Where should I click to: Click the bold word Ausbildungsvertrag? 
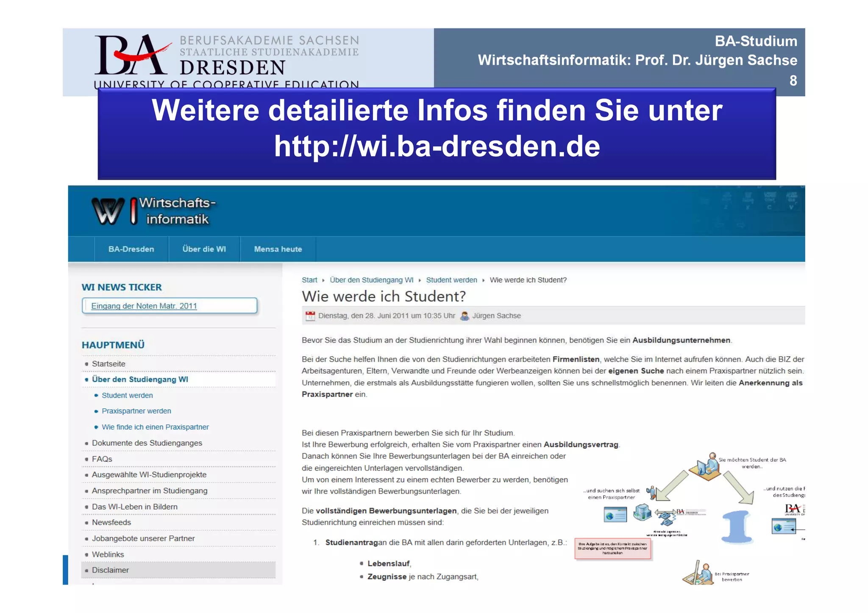tap(581, 445)
